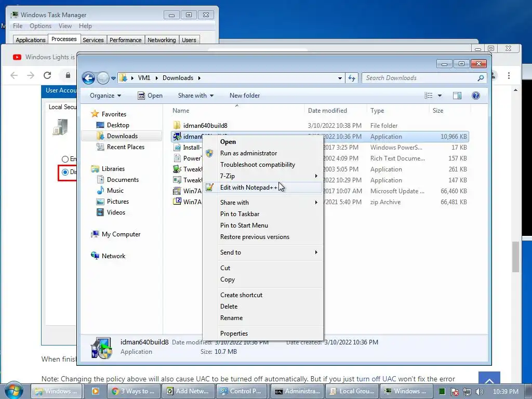532x399 pixels.
Task: Switch to Processes tab in Task Manager
Action: pyautogui.click(x=64, y=39)
